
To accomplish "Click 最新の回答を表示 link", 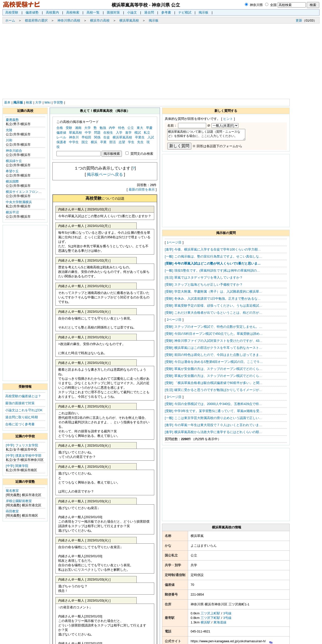I will point(142,190).
